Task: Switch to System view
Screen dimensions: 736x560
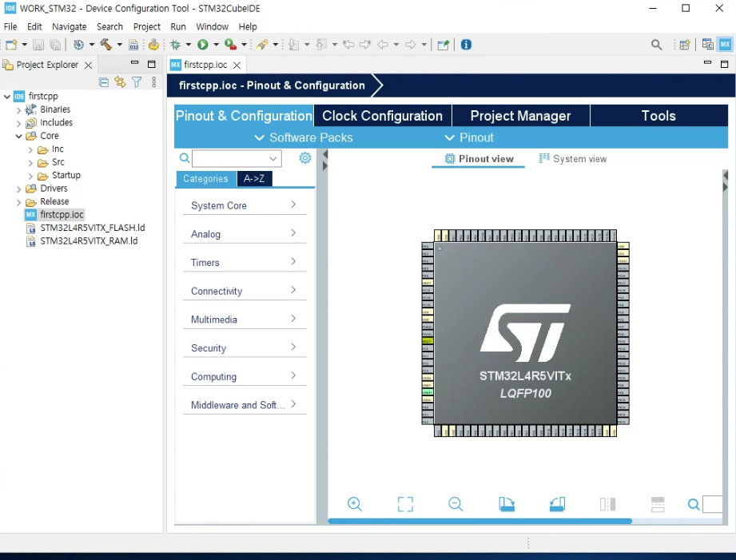Action: point(573,159)
